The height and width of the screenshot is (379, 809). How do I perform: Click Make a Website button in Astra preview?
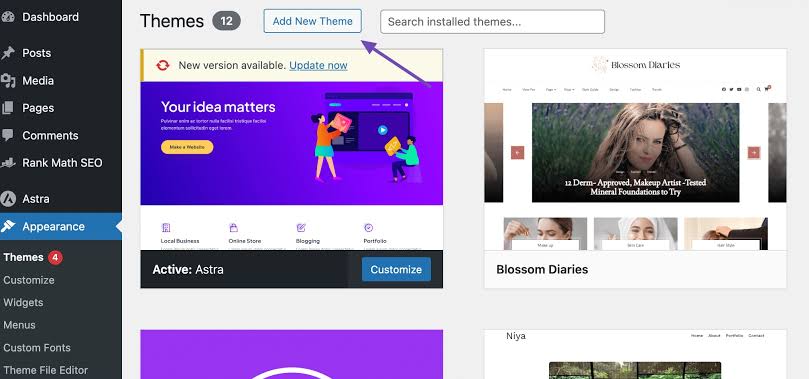[187, 147]
